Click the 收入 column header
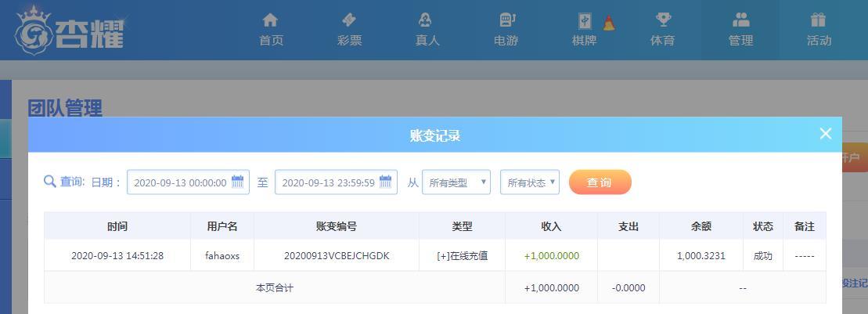Image resolution: width=868 pixels, height=314 pixels. [551, 226]
